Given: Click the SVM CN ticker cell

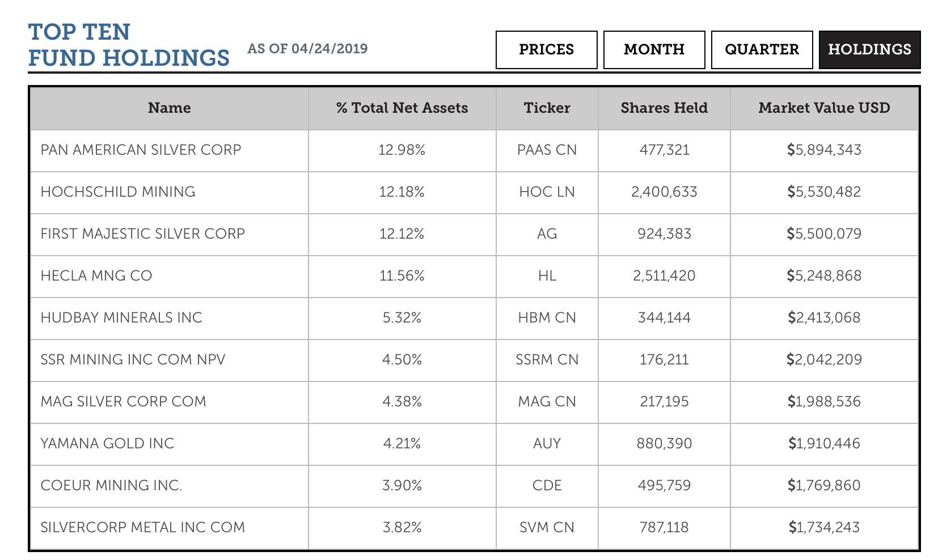Looking at the screenshot, I should click(x=547, y=527).
